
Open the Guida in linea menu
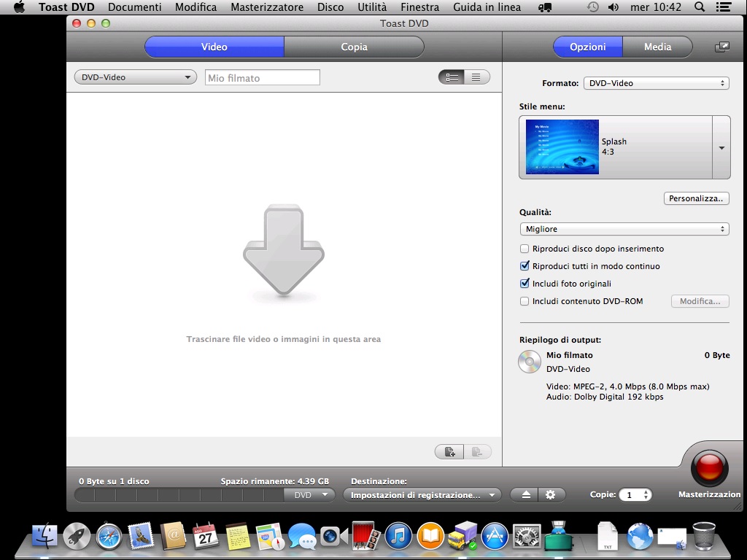click(487, 7)
